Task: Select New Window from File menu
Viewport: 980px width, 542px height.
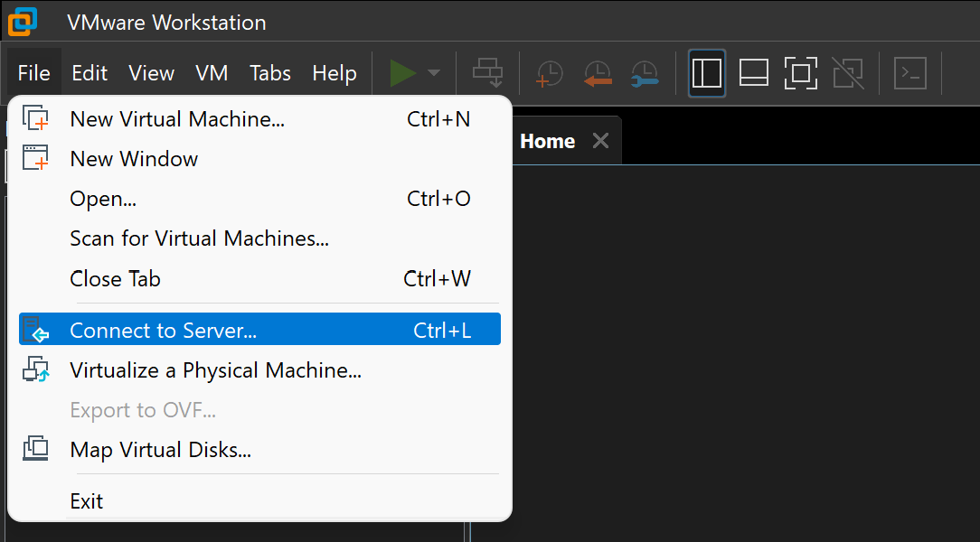Action: click(x=259, y=159)
